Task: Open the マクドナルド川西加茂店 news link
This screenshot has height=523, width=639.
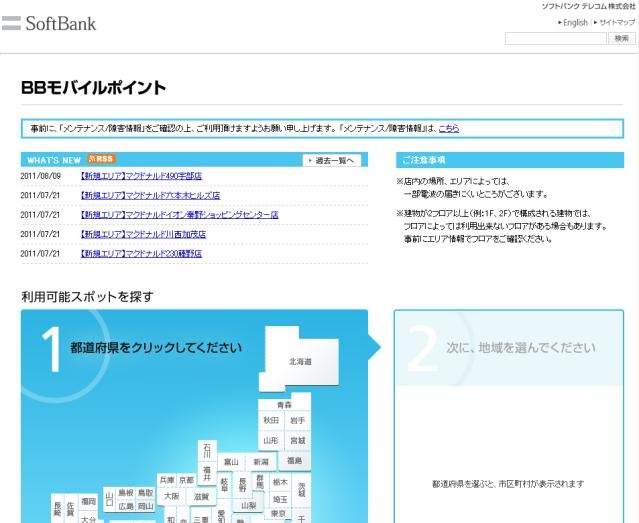Action: [x=143, y=234]
